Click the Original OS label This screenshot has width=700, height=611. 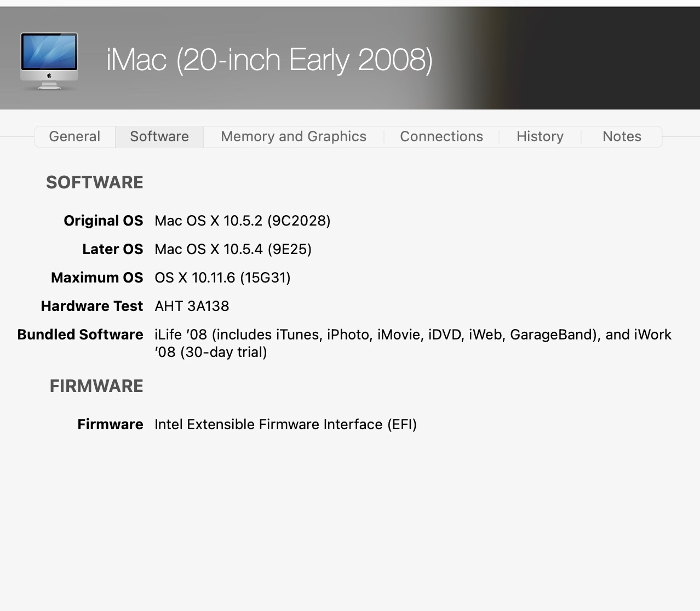coord(104,221)
